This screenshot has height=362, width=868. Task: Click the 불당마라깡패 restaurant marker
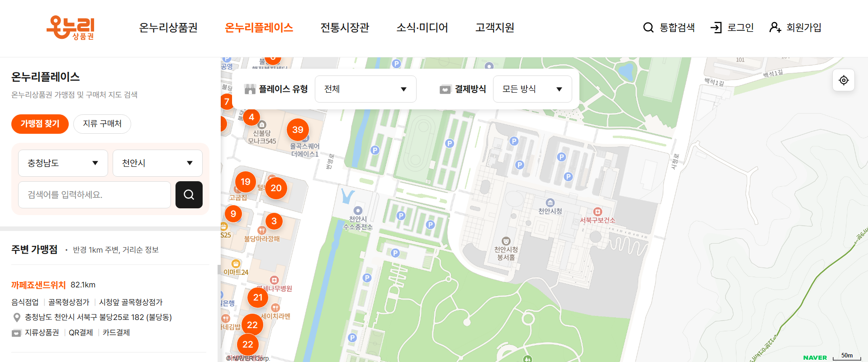tap(261, 230)
